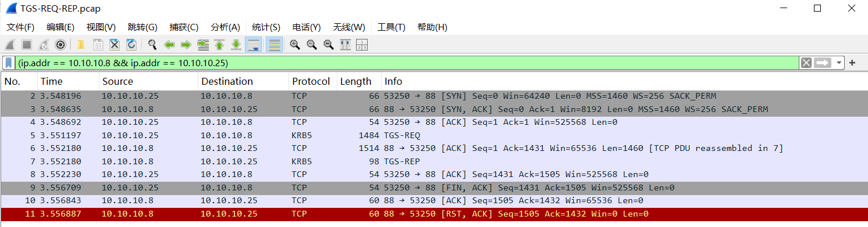Select packet 3 SYN, ACK row

434,109
